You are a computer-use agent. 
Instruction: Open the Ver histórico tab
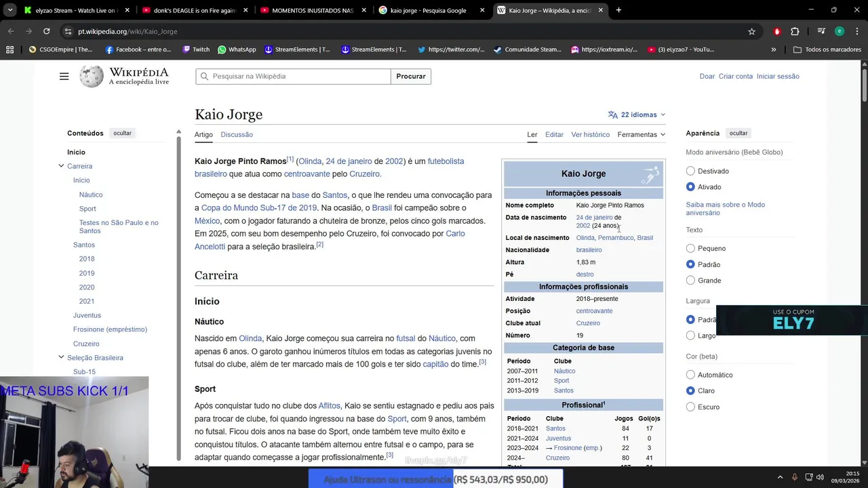(590, 134)
